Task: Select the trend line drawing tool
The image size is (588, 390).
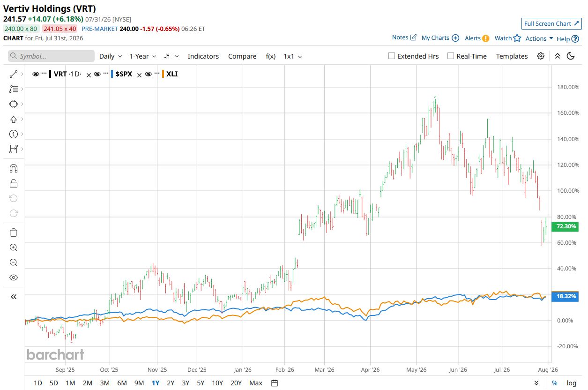Action: click(14, 74)
